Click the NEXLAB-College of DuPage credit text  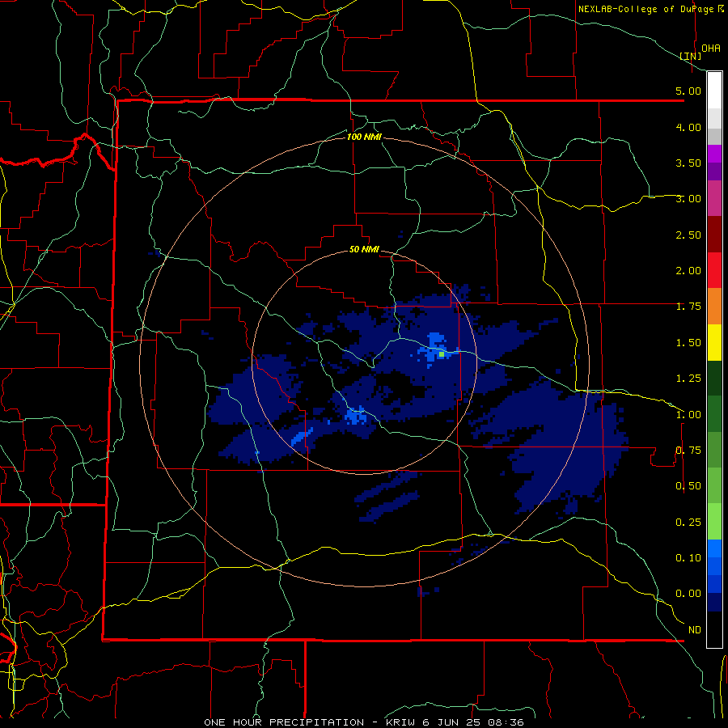click(645, 9)
